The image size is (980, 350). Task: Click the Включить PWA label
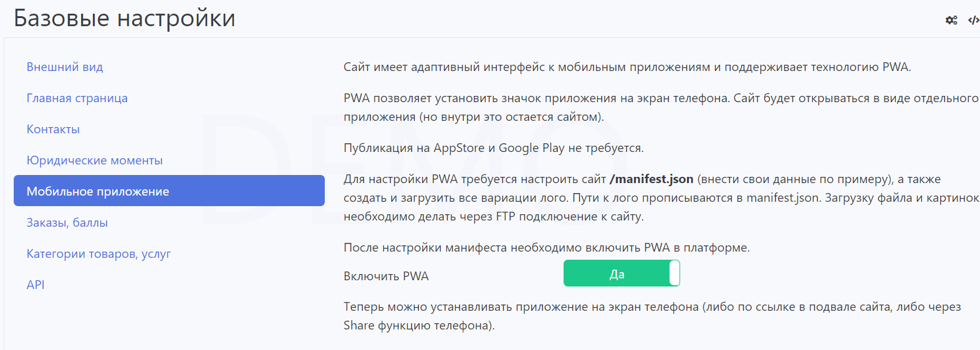point(386,276)
